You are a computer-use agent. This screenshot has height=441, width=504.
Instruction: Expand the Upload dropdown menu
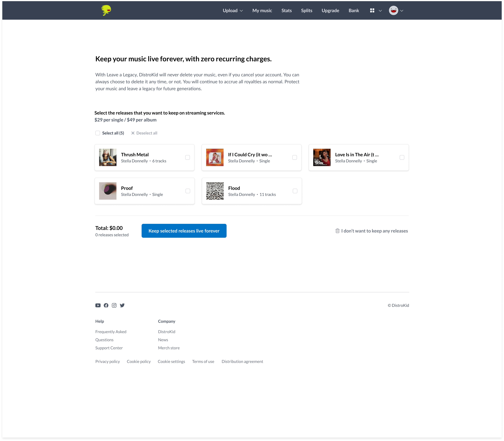233,11
